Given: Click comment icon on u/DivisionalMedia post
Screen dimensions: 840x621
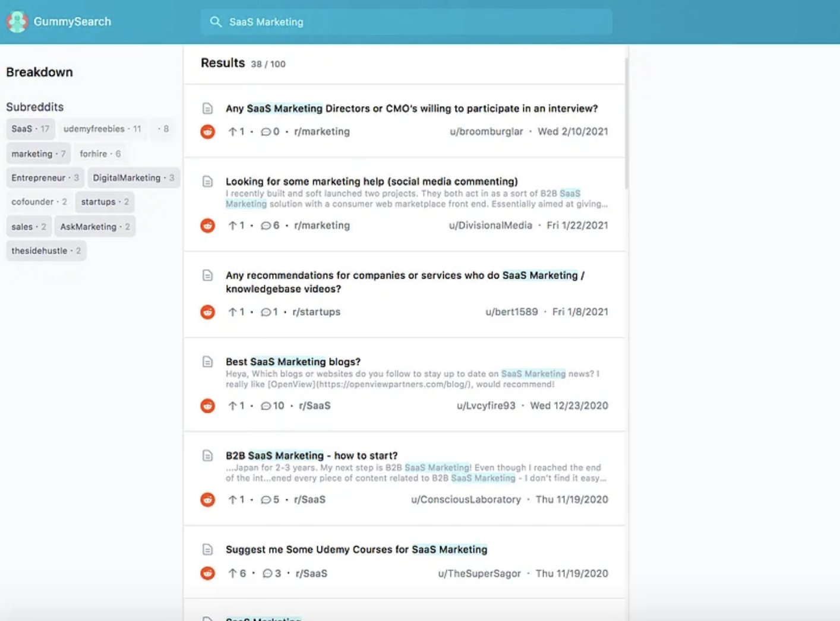Looking at the screenshot, I should (x=266, y=226).
